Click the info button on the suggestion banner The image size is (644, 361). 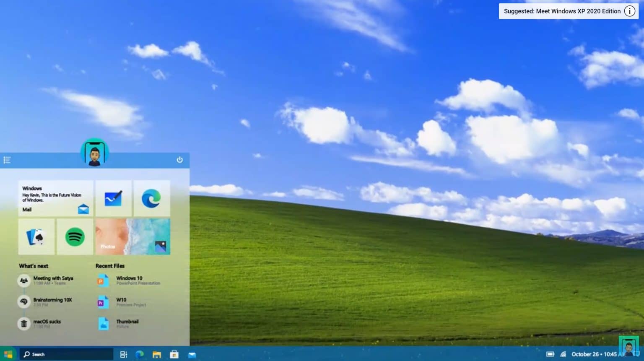pyautogui.click(x=630, y=11)
